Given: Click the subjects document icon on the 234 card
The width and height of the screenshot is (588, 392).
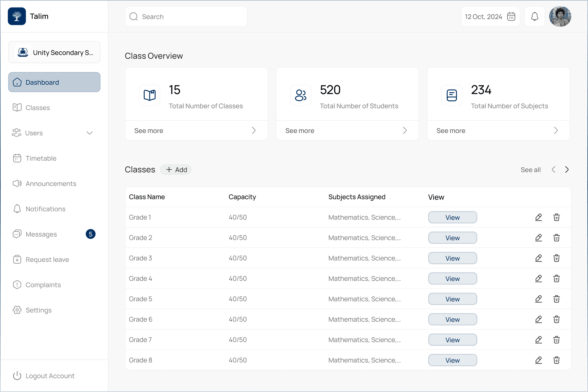Looking at the screenshot, I should tap(452, 95).
